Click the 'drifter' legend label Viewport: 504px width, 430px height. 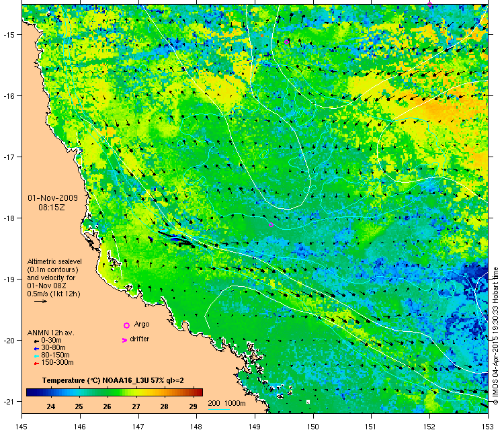click(140, 339)
